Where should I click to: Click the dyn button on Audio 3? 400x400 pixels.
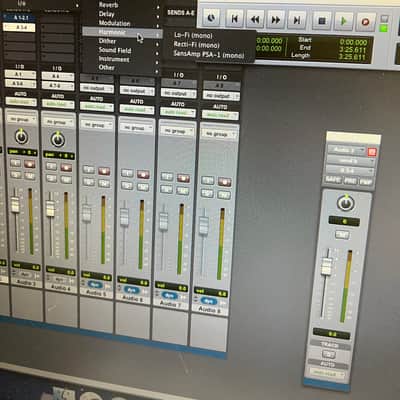25,275
